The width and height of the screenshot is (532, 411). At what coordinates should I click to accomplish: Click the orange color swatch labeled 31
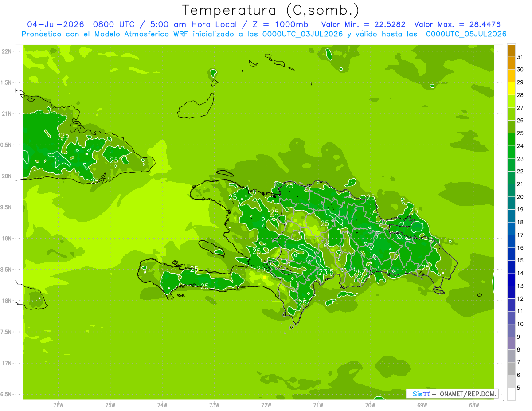[511, 51]
